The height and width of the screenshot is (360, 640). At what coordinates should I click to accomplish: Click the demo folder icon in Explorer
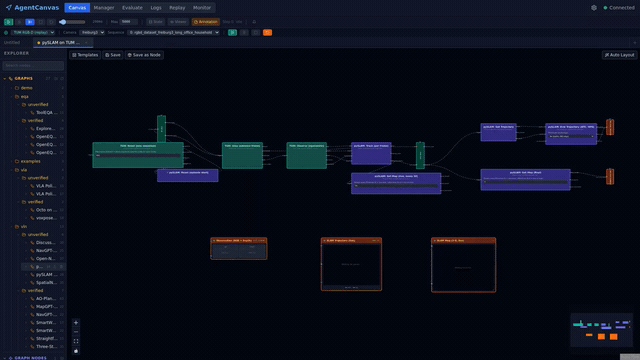17,88
